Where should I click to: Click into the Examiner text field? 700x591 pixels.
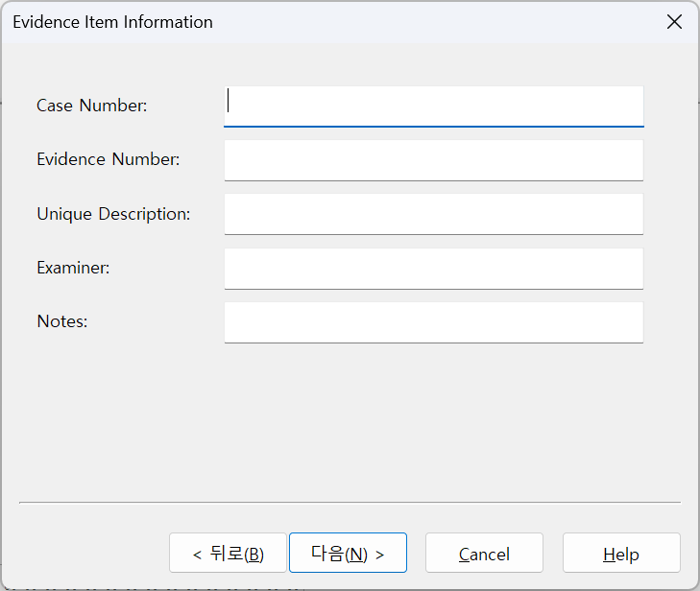click(433, 269)
